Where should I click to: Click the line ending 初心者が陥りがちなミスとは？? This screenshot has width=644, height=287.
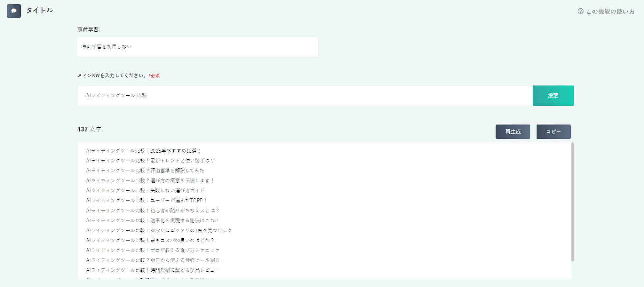[x=153, y=211]
